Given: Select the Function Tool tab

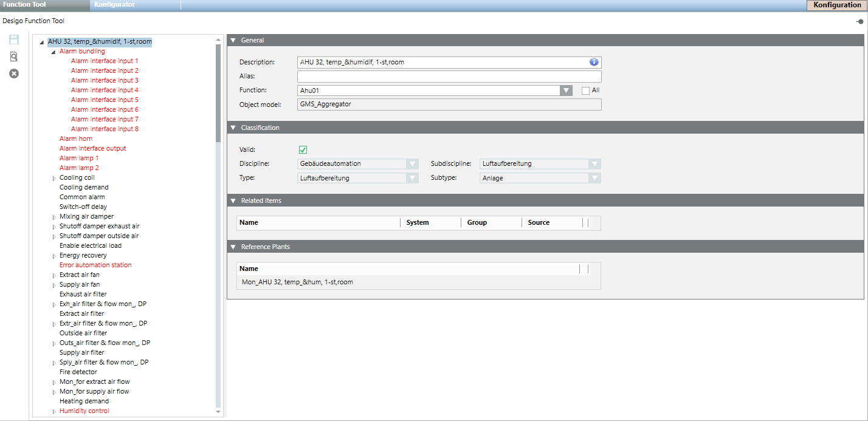Looking at the screenshot, I should 25,5.
